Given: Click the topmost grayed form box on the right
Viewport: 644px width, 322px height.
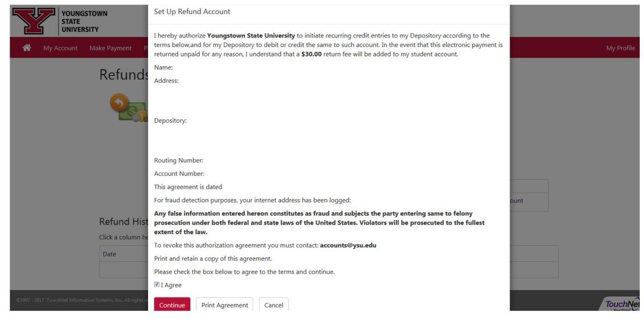Looking at the screenshot, I should (x=531, y=185).
